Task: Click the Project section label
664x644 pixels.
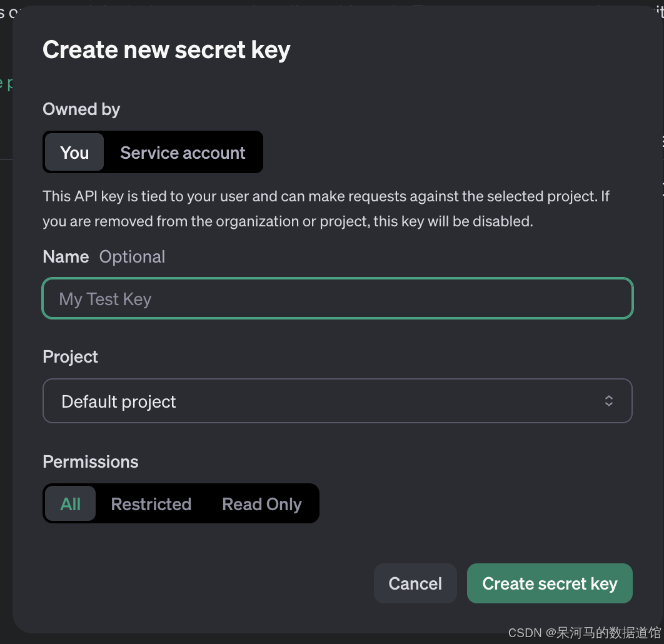Action: pyautogui.click(x=70, y=357)
